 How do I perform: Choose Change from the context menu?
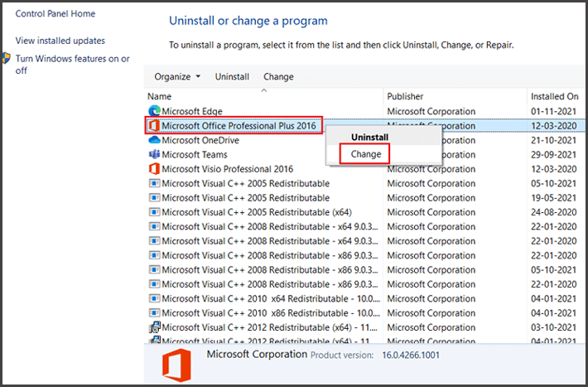(x=365, y=154)
